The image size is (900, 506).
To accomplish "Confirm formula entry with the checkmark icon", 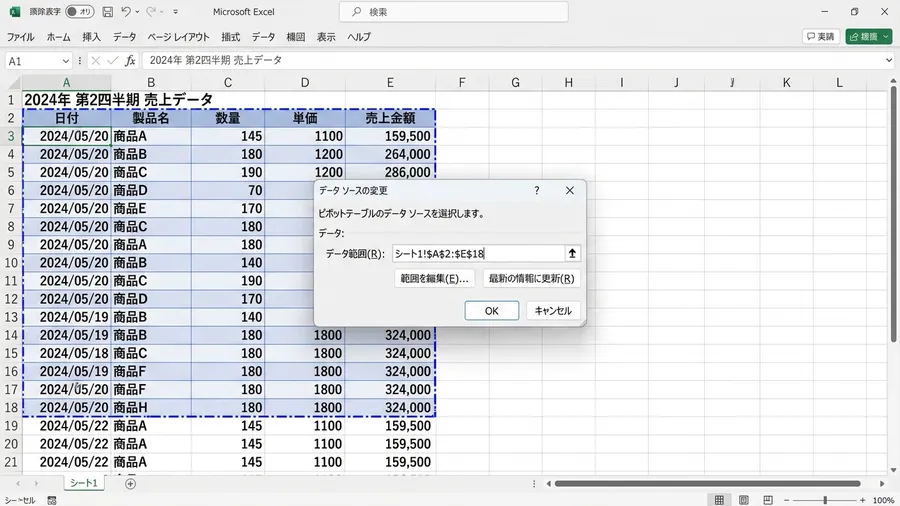I will [112, 60].
